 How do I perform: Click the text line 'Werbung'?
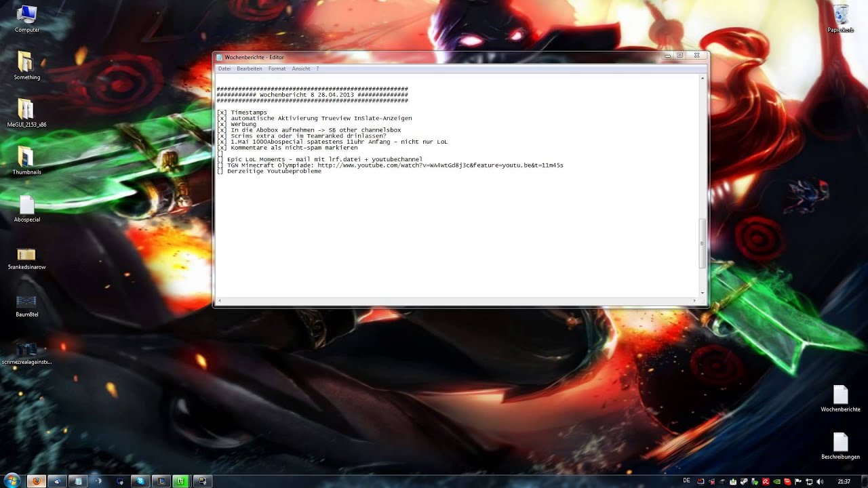[x=243, y=124]
